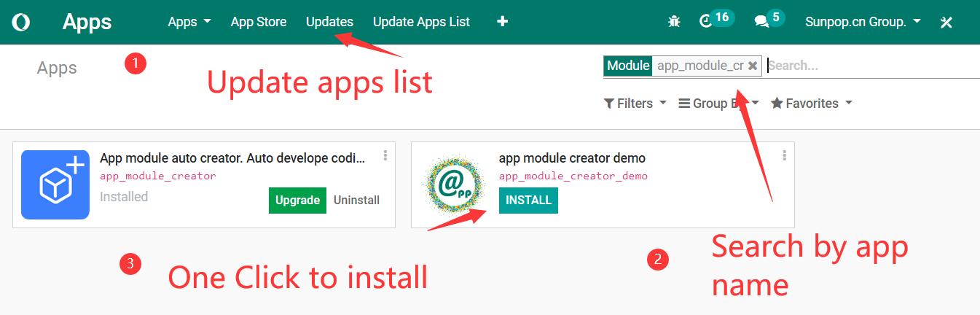Open the debug bug icon menu
The width and height of the screenshot is (980, 315).
coord(674,22)
